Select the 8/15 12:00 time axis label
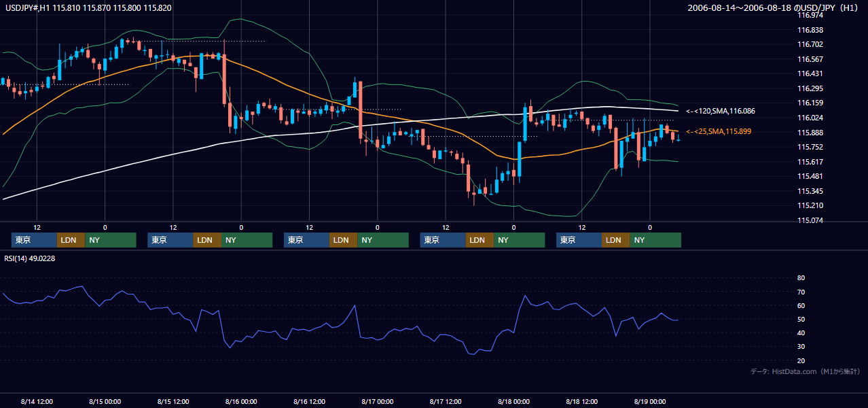The height and width of the screenshot is (408, 868). point(173,401)
